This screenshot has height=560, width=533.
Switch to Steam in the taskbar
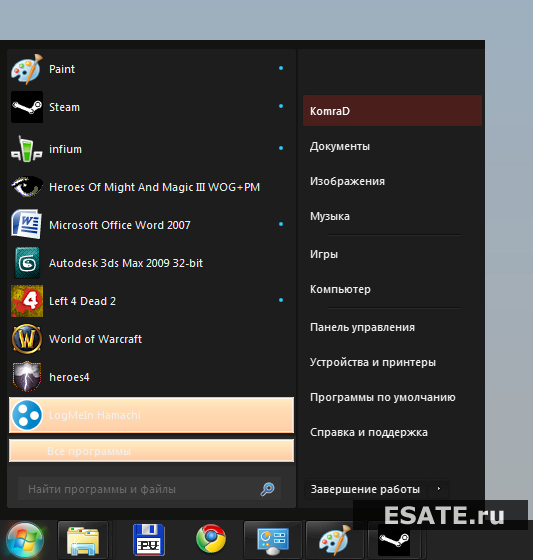click(x=394, y=540)
